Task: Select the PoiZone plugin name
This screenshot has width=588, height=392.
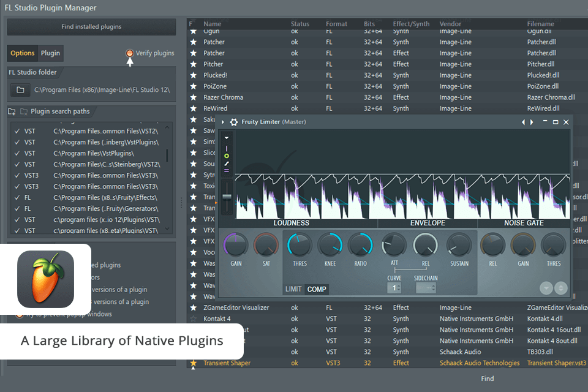Action: (215, 86)
